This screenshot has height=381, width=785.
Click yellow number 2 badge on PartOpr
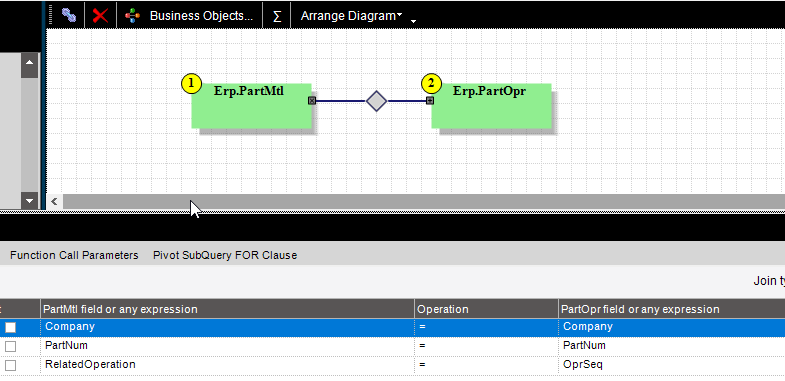(x=432, y=84)
